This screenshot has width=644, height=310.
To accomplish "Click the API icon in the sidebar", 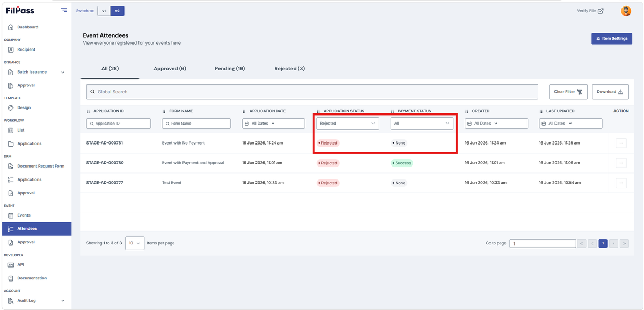I will click(x=11, y=264).
